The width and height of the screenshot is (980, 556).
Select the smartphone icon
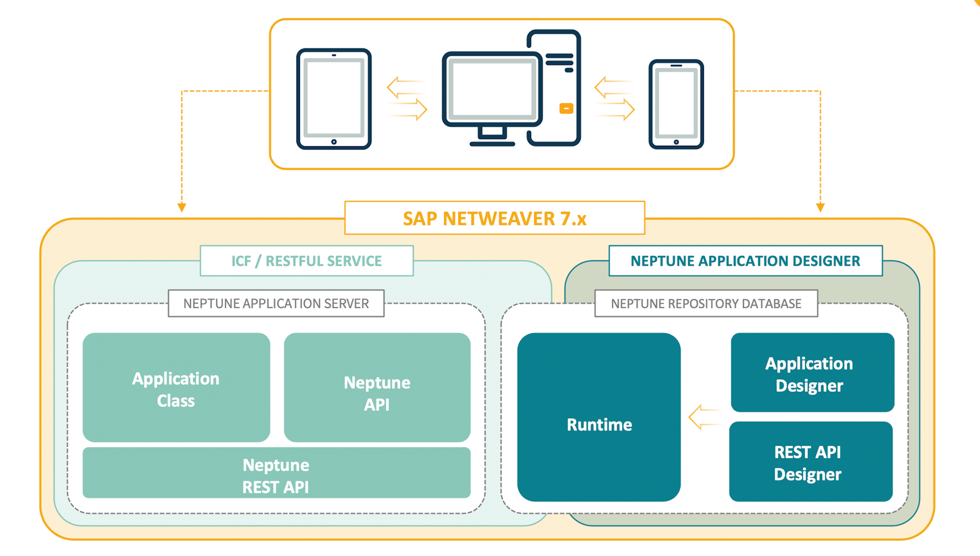[676, 104]
